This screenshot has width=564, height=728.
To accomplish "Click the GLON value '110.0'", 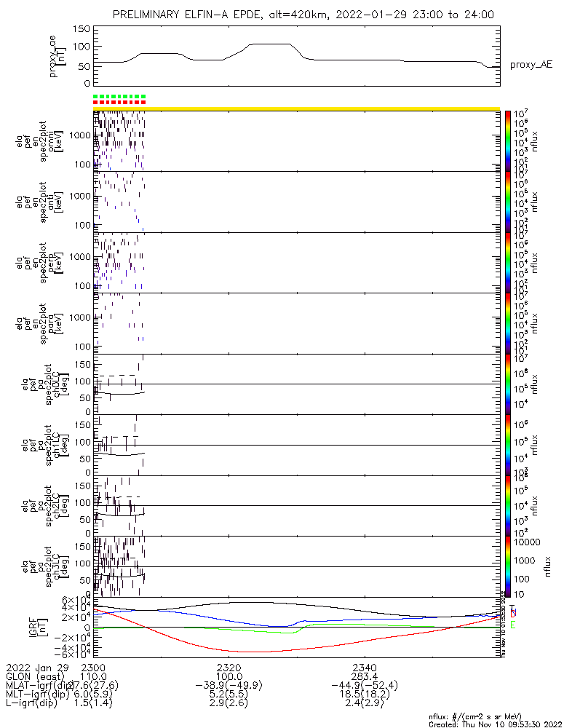I will (x=93, y=677).
